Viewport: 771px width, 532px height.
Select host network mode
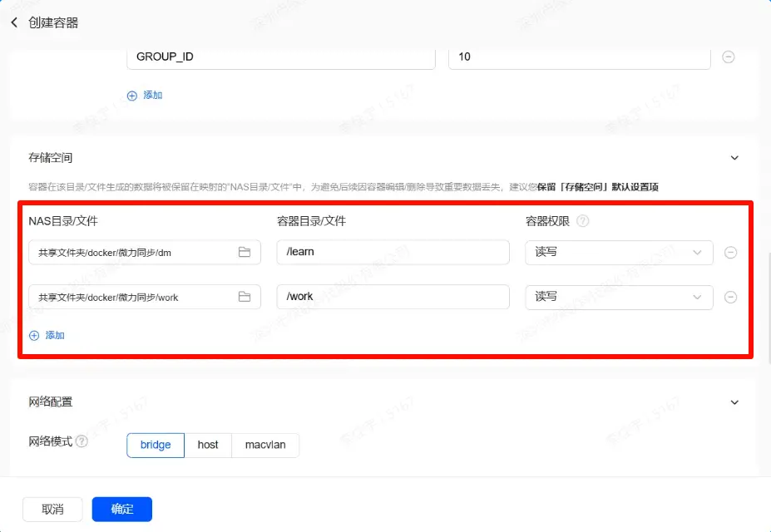pos(208,445)
